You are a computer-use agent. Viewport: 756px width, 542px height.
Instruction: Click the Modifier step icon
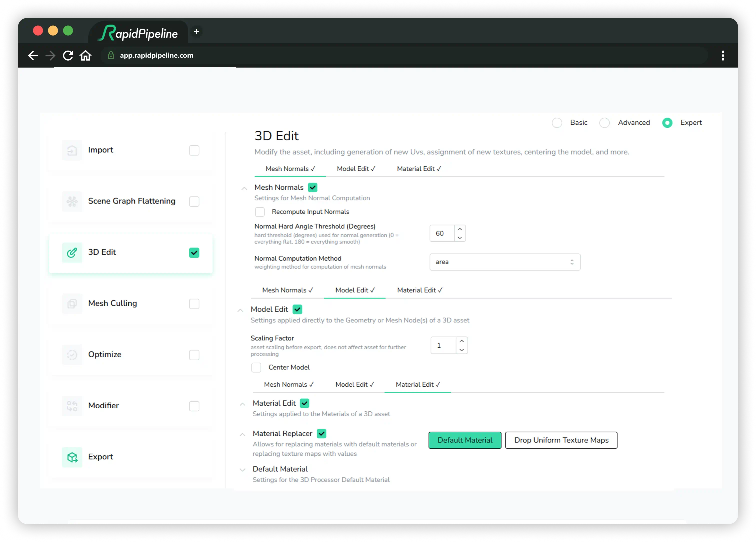click(x=72, y=406)
